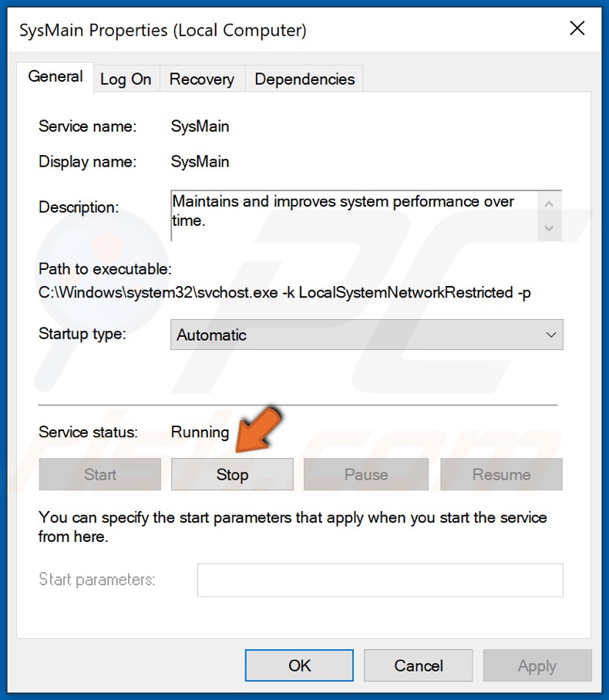Switch to the Log On tab

pos(126,78)
